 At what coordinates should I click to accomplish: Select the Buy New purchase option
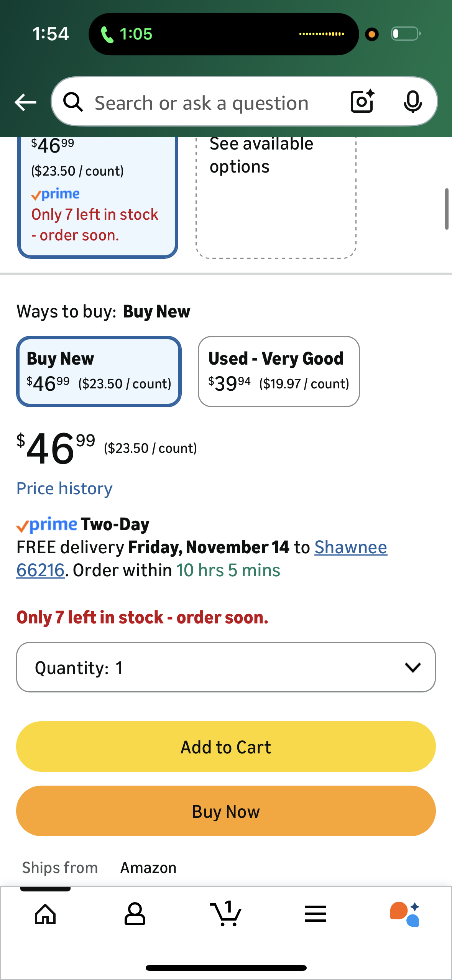[99, 371]
